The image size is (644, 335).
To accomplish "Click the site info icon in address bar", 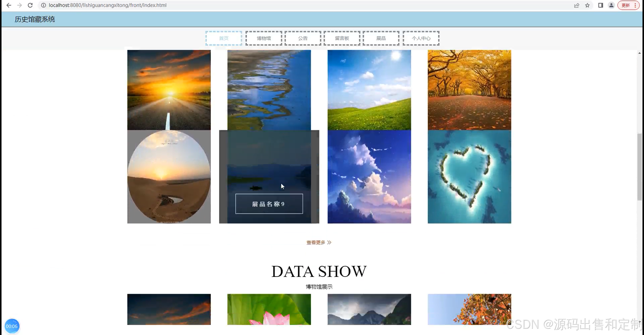I will coord(44,5).
